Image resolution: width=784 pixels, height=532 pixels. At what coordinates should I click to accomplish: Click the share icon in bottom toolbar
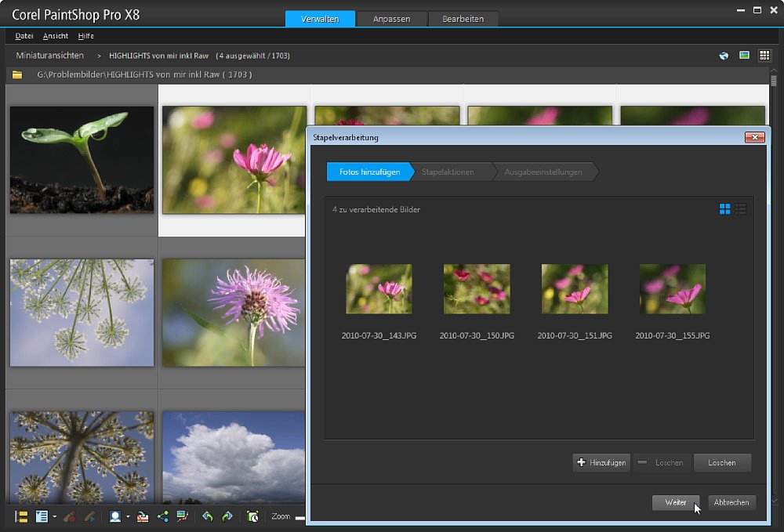[x=163, y=516]
